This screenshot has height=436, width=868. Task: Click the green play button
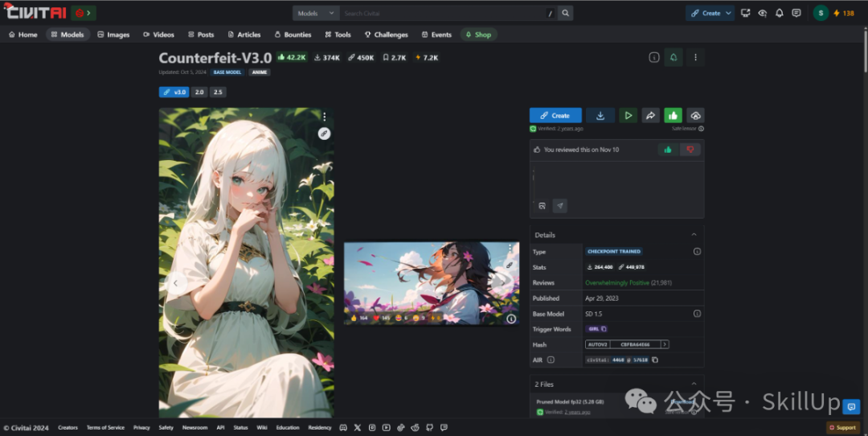(628, 115)
